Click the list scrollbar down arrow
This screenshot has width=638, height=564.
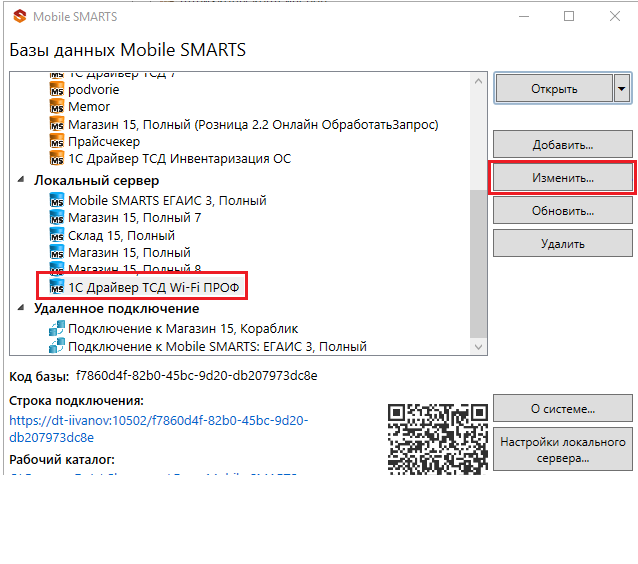(x=478, y=347)
